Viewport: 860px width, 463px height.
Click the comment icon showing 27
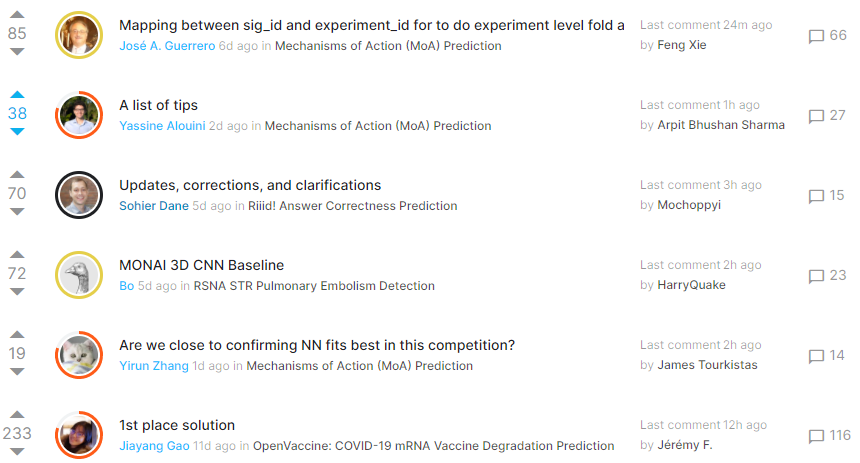816,116
